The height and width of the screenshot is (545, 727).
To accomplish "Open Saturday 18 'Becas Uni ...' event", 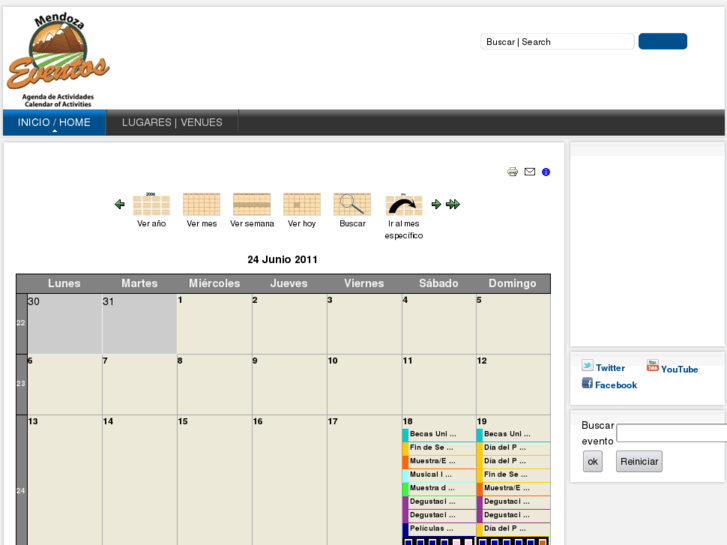I will (x=433, y=434).
